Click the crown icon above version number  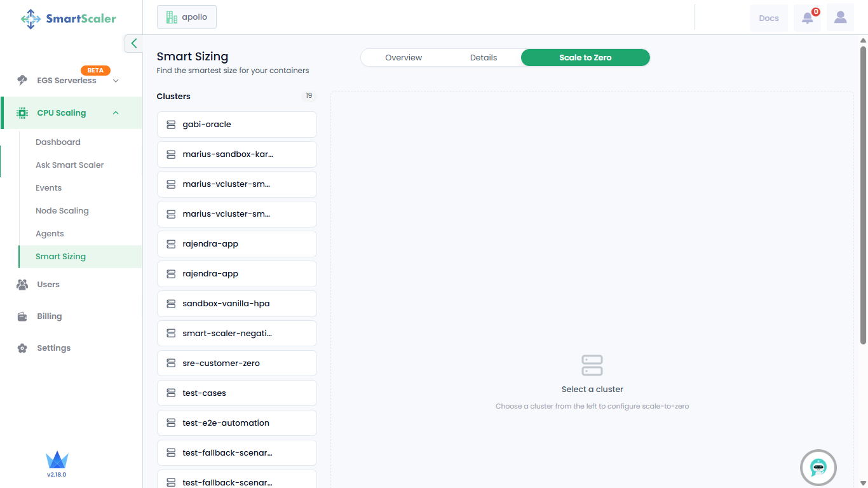(x=57, y=460)
